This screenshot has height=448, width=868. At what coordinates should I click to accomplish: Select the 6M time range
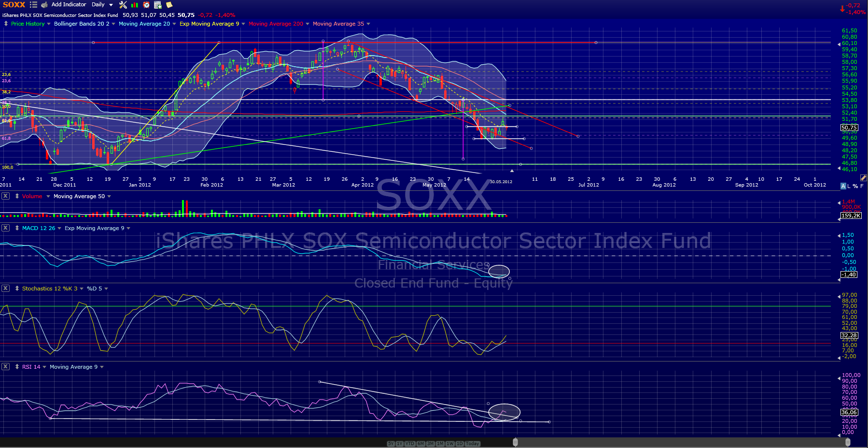click(420, 444)
